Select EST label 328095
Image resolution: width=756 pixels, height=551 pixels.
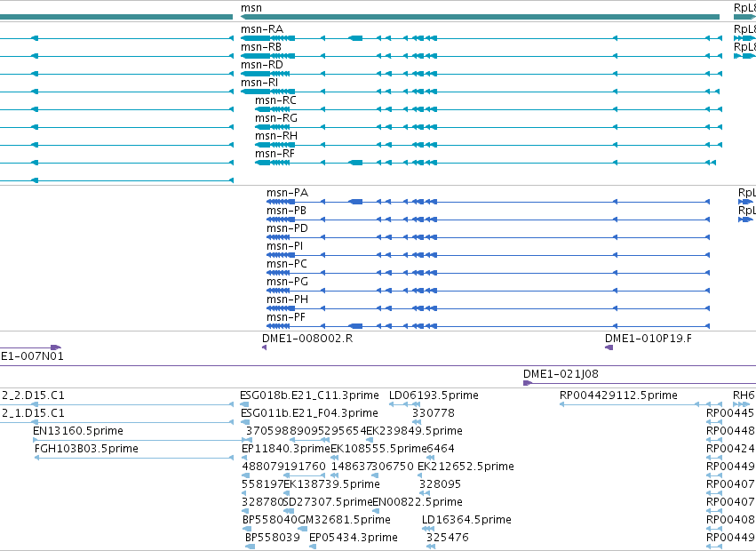point(440,485)
